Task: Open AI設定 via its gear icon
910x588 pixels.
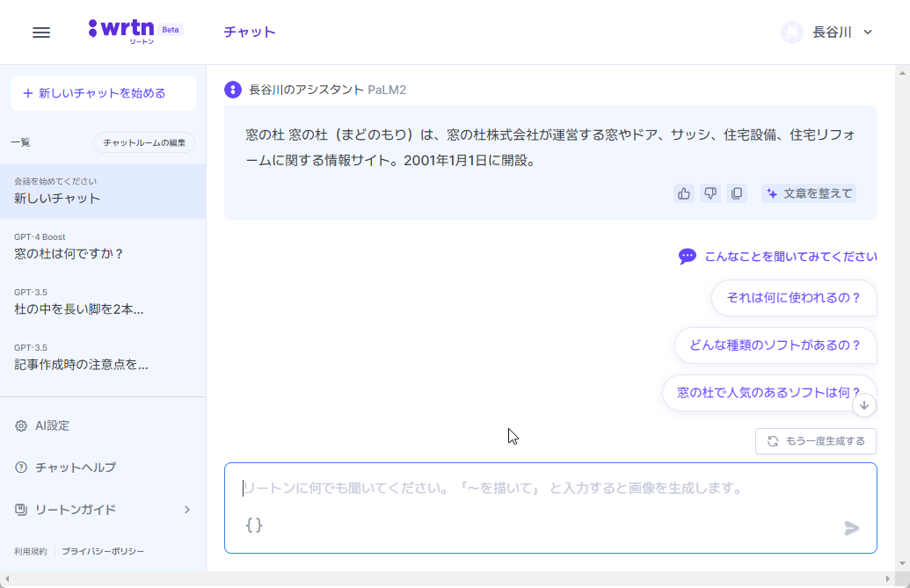Action: click(20, 425)
